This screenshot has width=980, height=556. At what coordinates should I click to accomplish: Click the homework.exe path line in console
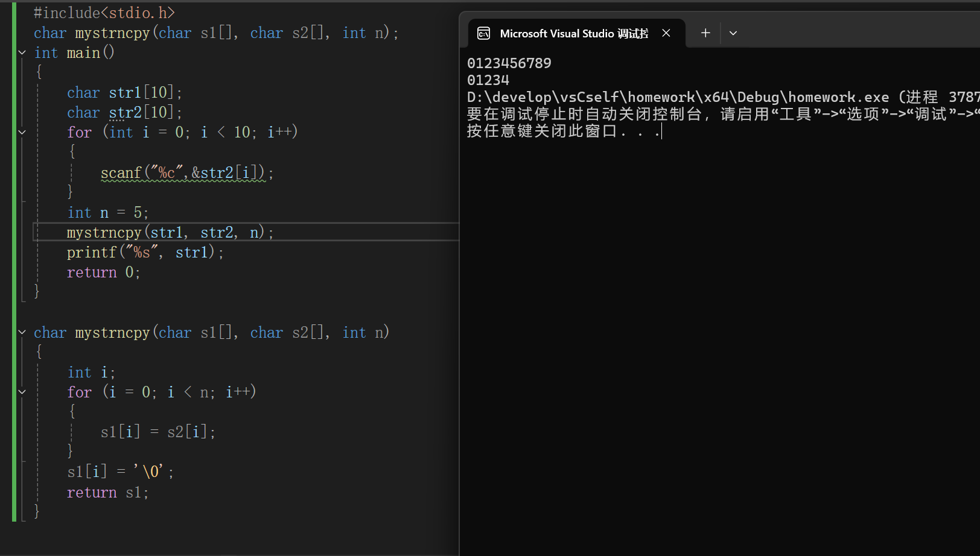[723, 97]
